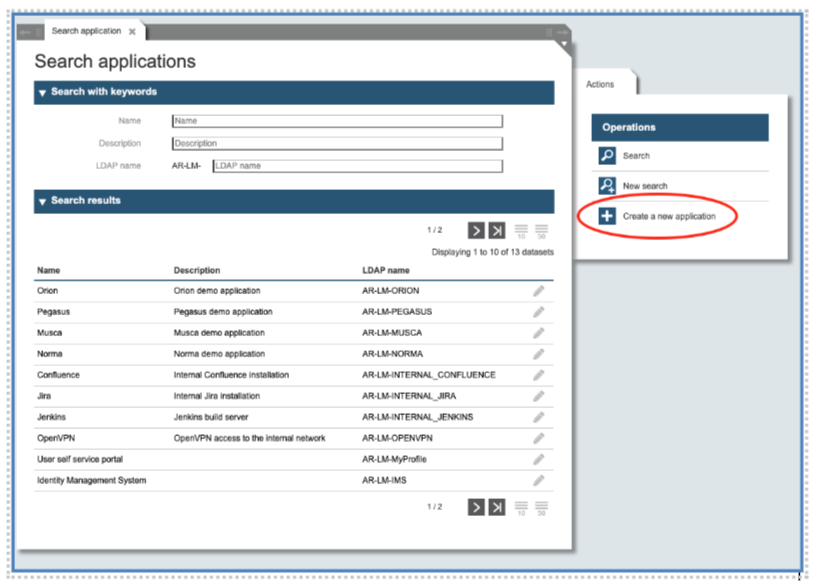
Task: Click edit pencil for Confluence entry
Action: (539, 375)
